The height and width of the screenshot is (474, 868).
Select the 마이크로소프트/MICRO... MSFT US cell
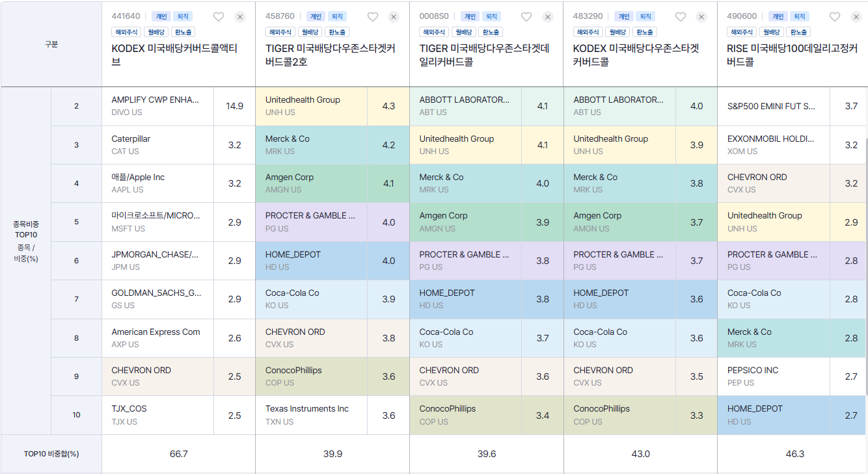[158, 222]
